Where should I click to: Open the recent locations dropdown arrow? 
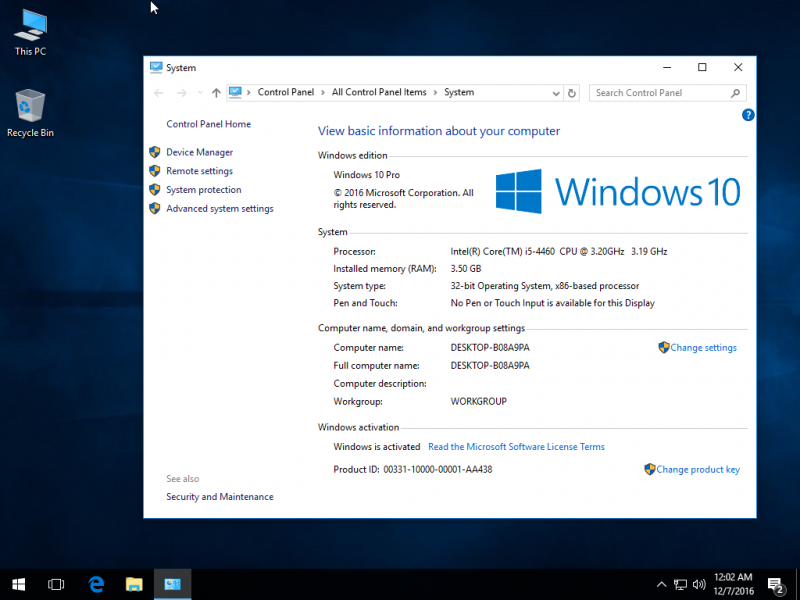pos(200,93)
